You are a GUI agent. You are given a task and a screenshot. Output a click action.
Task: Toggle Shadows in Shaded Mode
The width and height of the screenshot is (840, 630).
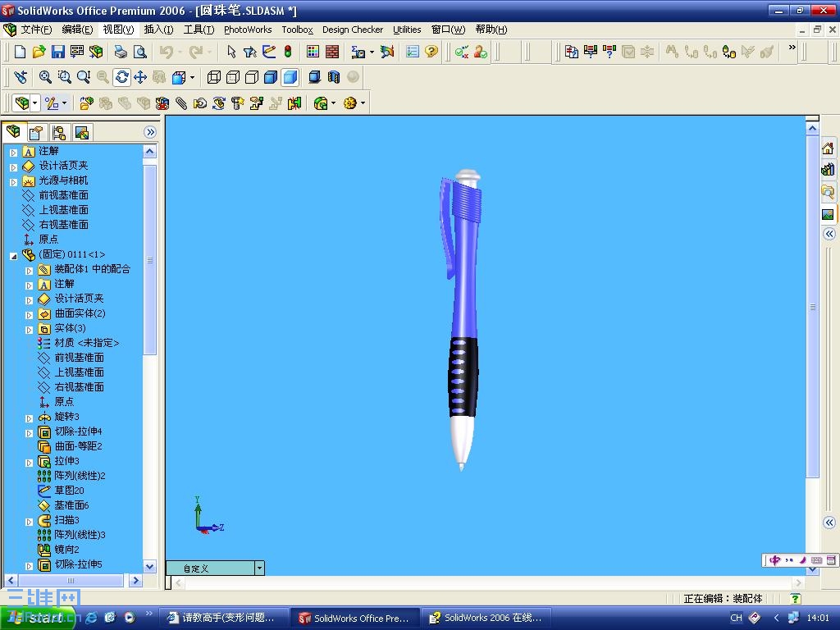coord(315,77)
